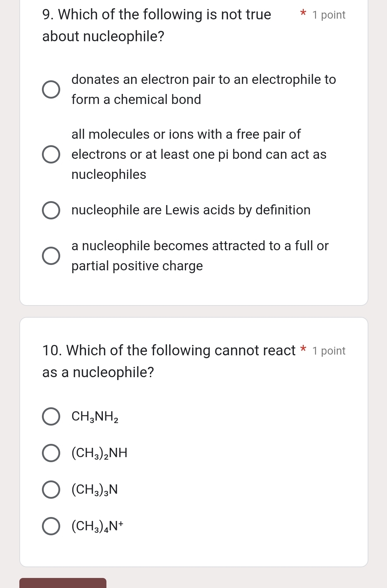
Task: Select "nucleophile are Lewis acids by definition"
Action: click(x=51, y=210)
